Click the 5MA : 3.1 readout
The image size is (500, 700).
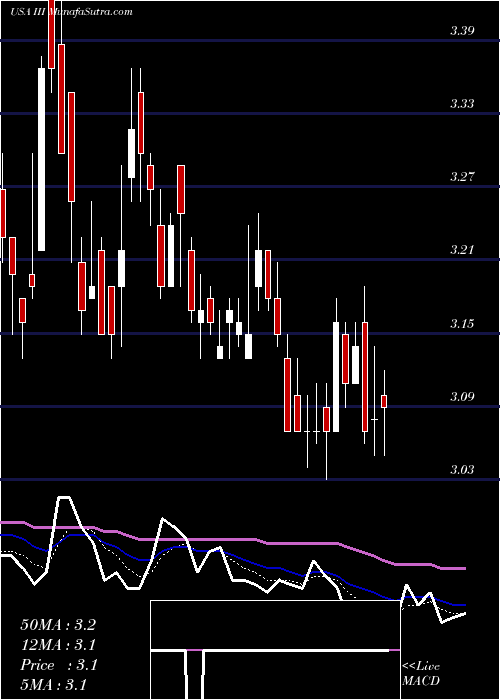click(53, 685)
